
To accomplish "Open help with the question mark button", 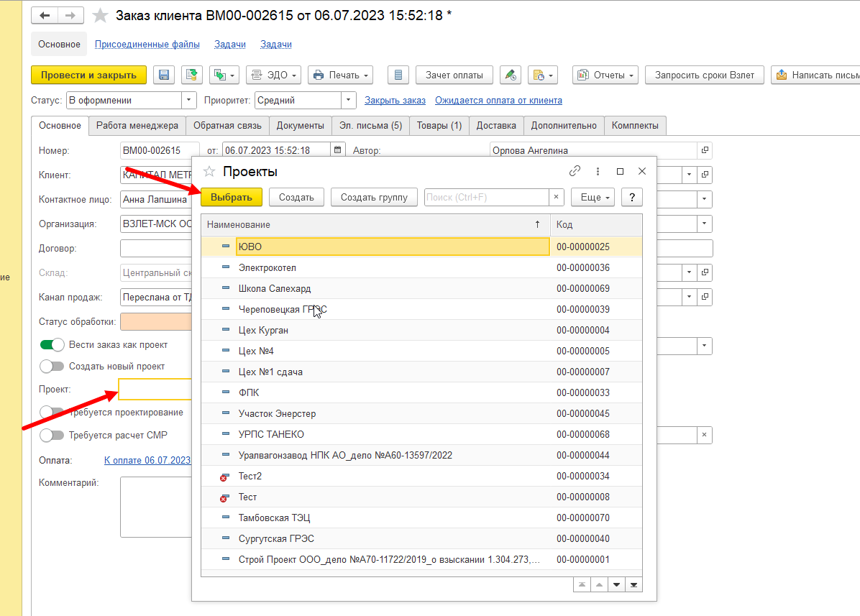I will (632, 197).
